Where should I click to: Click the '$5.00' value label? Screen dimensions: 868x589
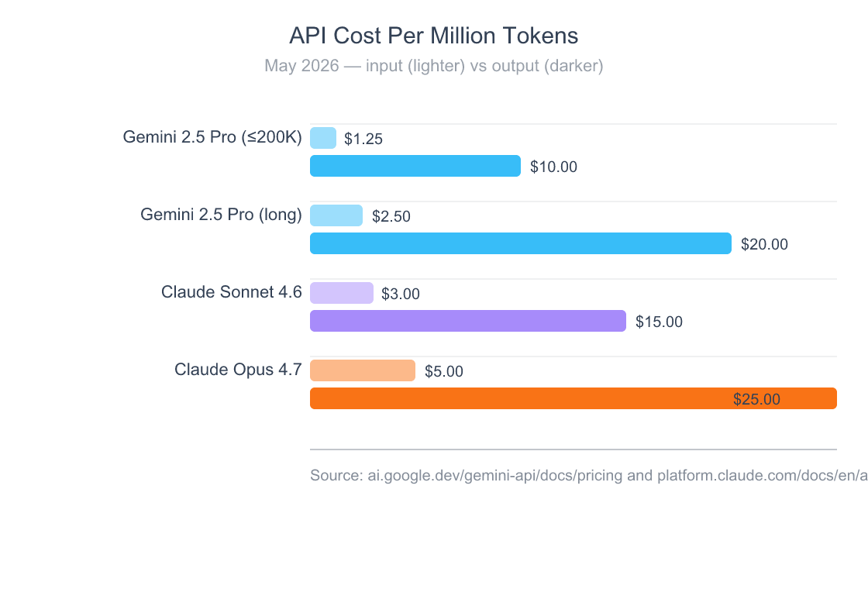[x=444, y=371]
